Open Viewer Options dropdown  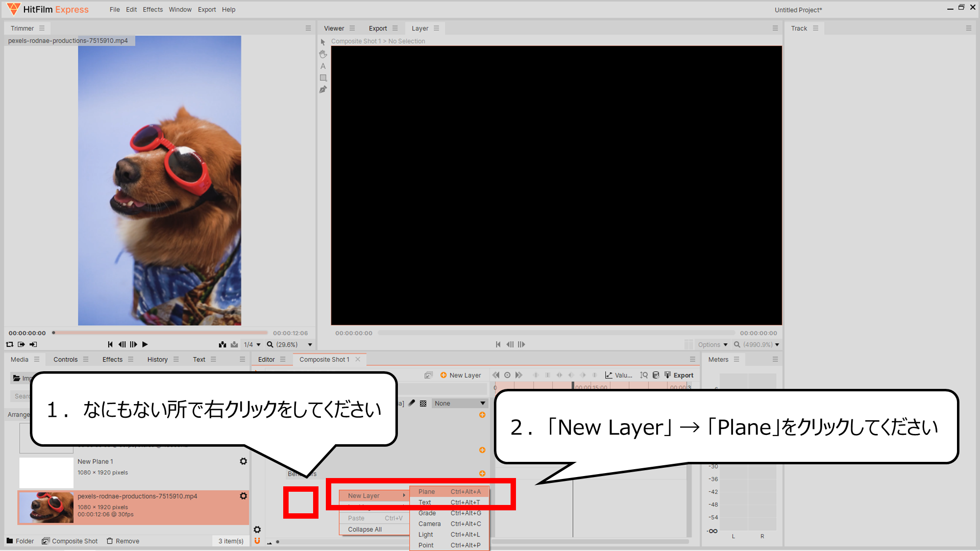712,344
